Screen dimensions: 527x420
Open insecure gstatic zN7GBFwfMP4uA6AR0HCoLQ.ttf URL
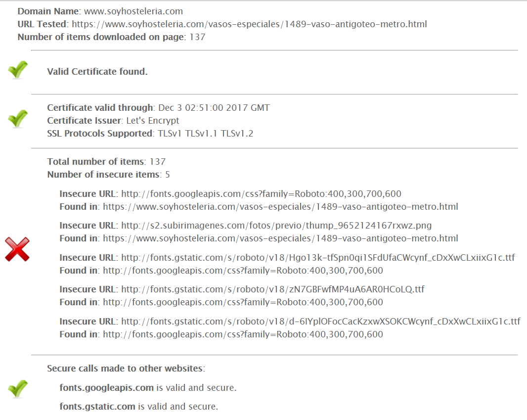(272, 289)
